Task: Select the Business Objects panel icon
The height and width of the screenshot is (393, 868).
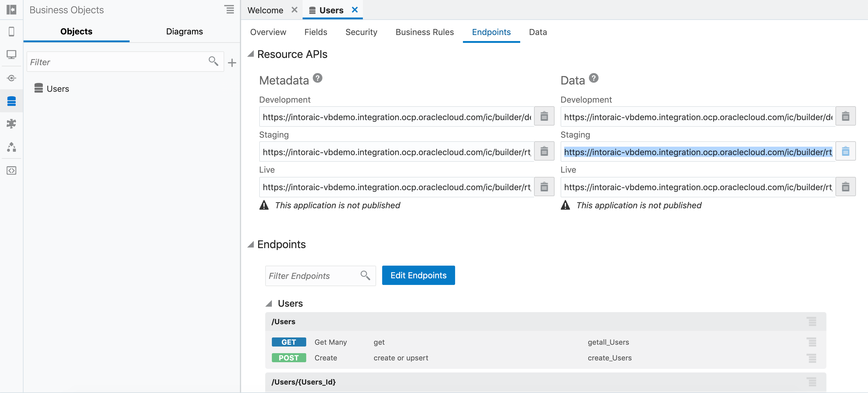Action: click(11, 101)
